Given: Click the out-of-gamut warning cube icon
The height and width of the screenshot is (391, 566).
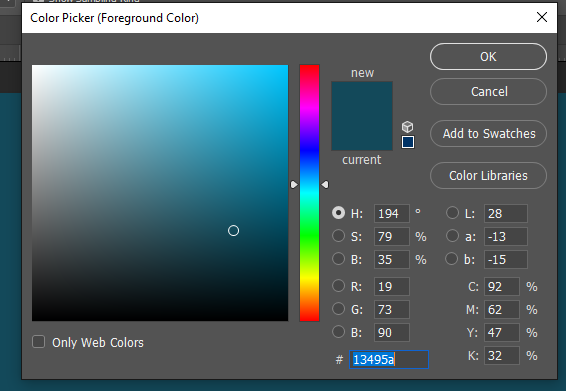Looking at the screenshot, I should pyautogui.click(x=408, y=127).
